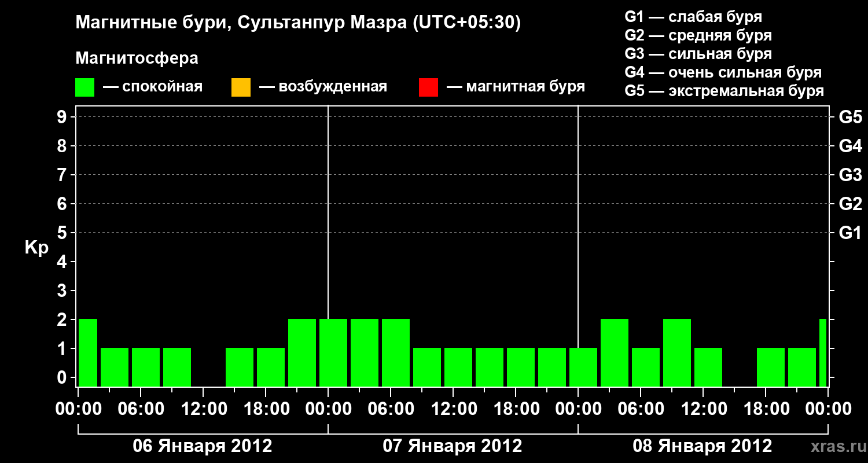Click the 12:00 time label above 08 Января
The image size is (868, 463).
click(x=703, y=409)
